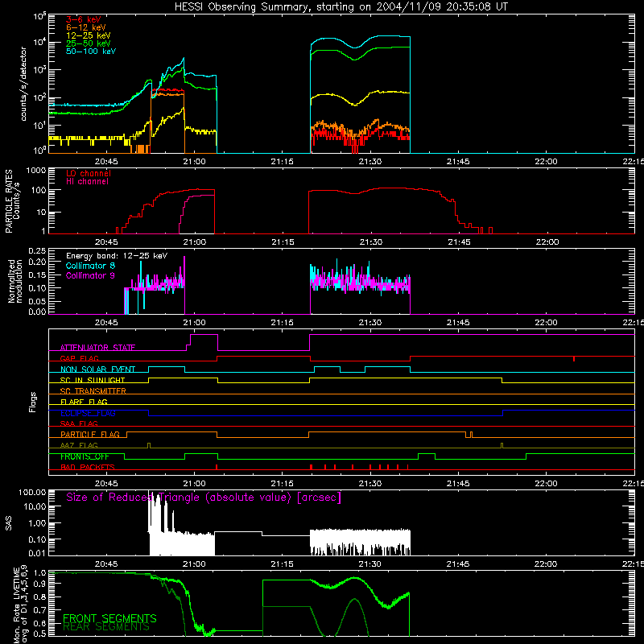Screen dimensions: 644x644
Task: Click the 0.25 value on modulation axis
Action: (37, 251)
